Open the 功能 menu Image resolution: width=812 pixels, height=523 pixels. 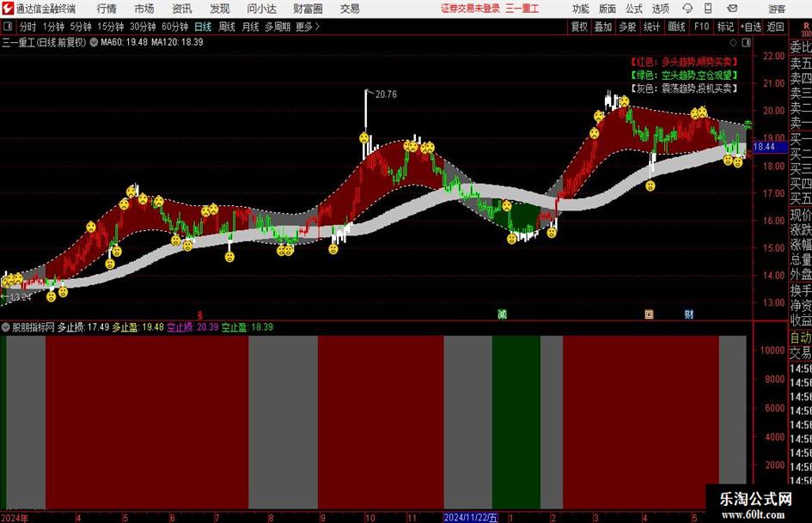pyautogui.click(x=581, y=9)
